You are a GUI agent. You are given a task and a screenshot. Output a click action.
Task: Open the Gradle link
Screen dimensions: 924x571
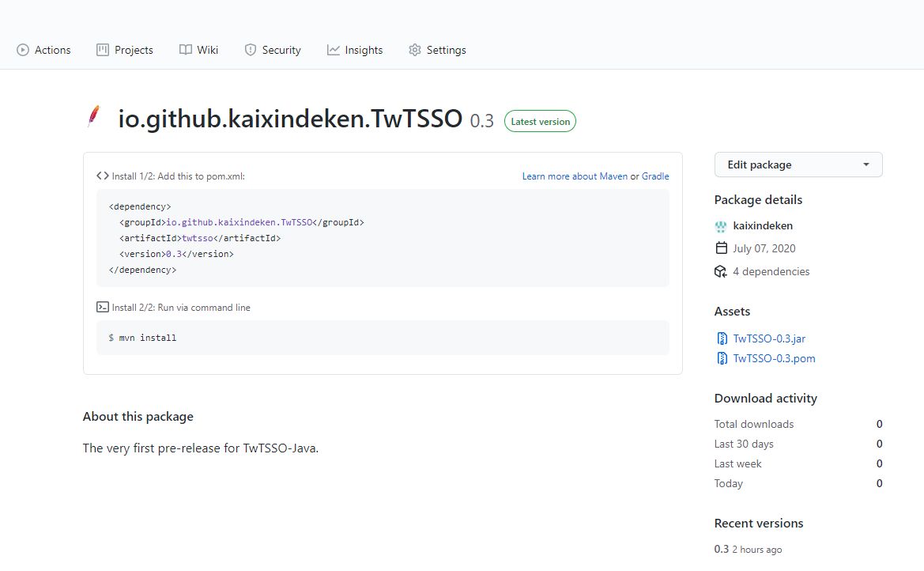coord(655,176)
